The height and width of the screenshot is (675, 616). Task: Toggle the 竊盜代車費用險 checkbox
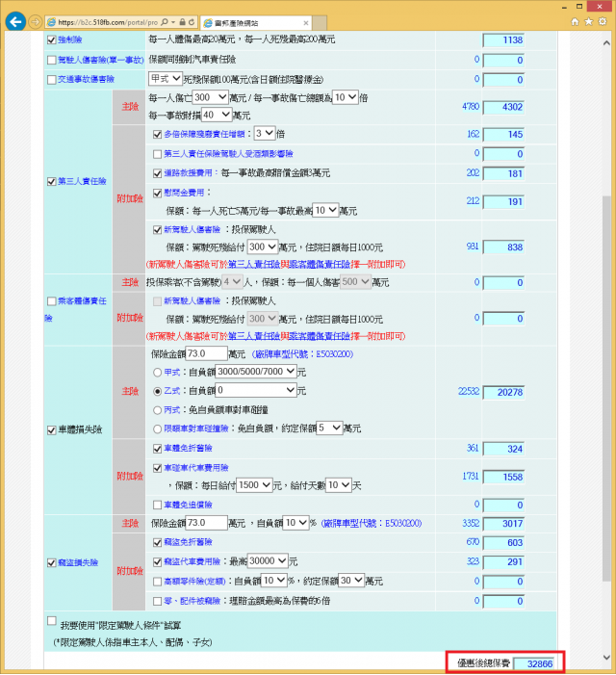pos(158,561)
